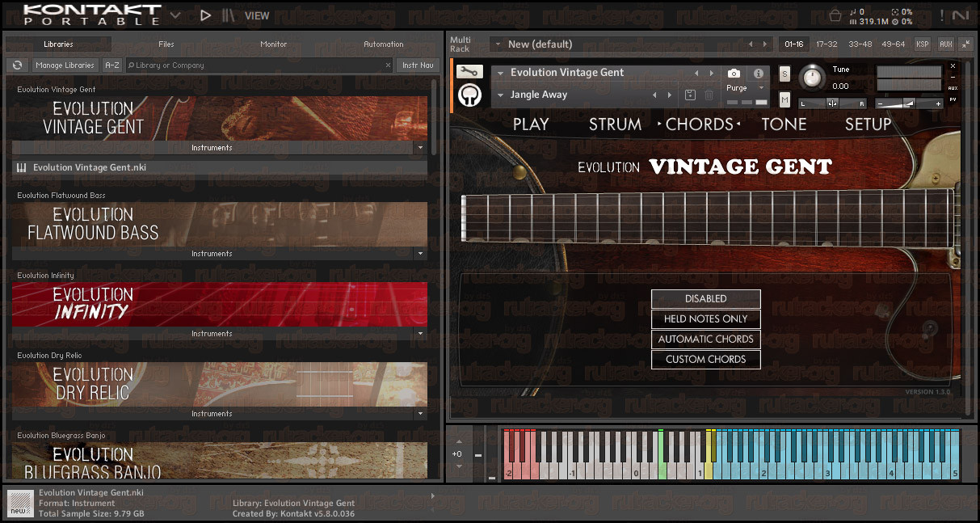This screenshot has height=523, width=980.
Task: Select HELD NOTES ONLY chord mode
Action: click(706, 319)
